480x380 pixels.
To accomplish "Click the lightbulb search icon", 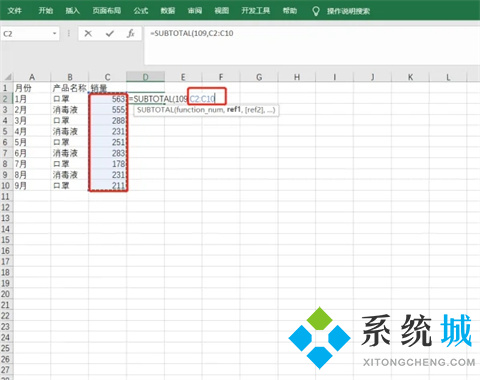I will pos(315,11).
